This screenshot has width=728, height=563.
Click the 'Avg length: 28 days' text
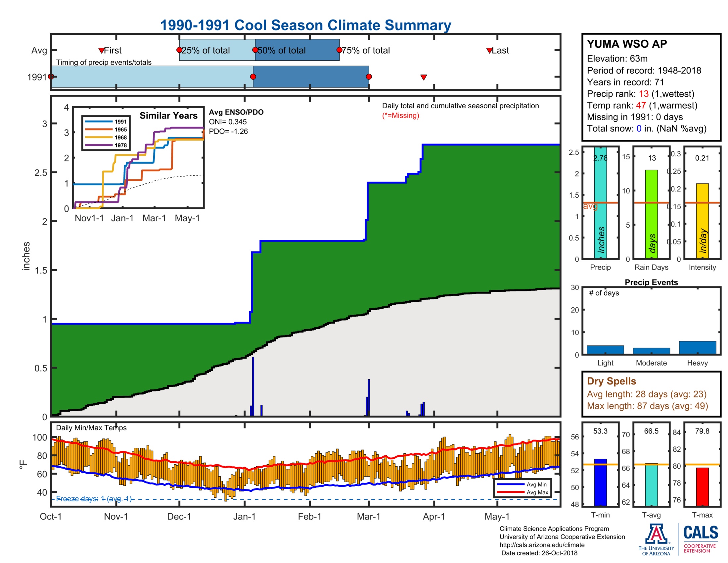(x=627, y=394)
